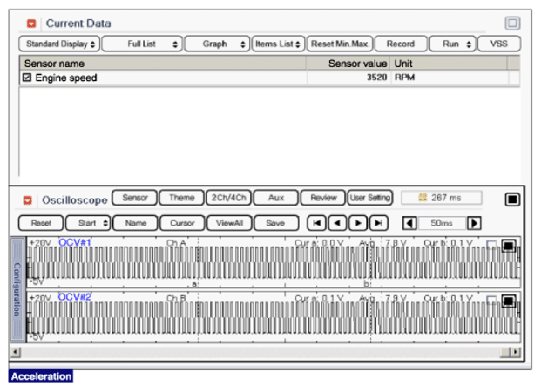Viewport: 541px width, 392px height.
Task: Step forward one waveform frame
Action: [x=357, y=223]
